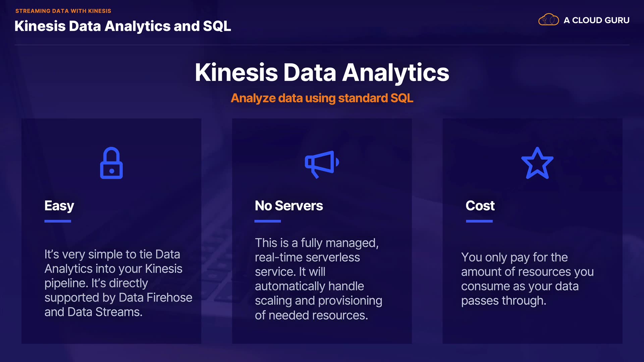The width and height of the screenshot is (644, 362).
Task: Click the 'Easy' card heading
Action: [59, 206]
